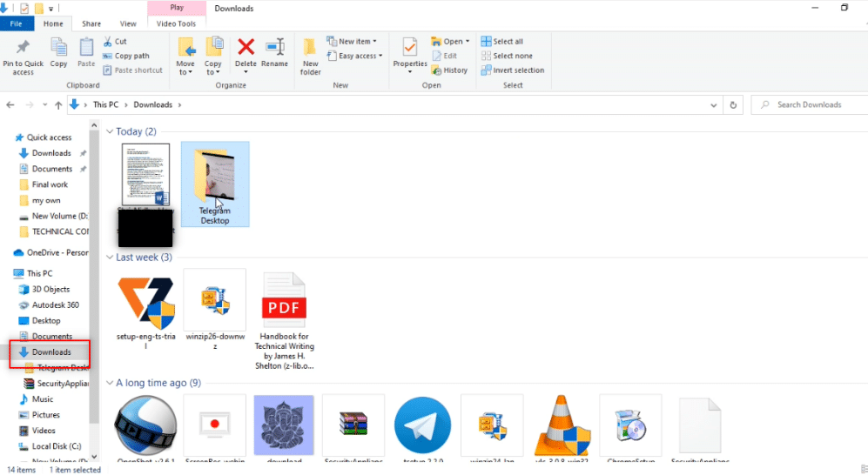868x475 pixels.
Task: Open the File menu tab
Action: 17,23
